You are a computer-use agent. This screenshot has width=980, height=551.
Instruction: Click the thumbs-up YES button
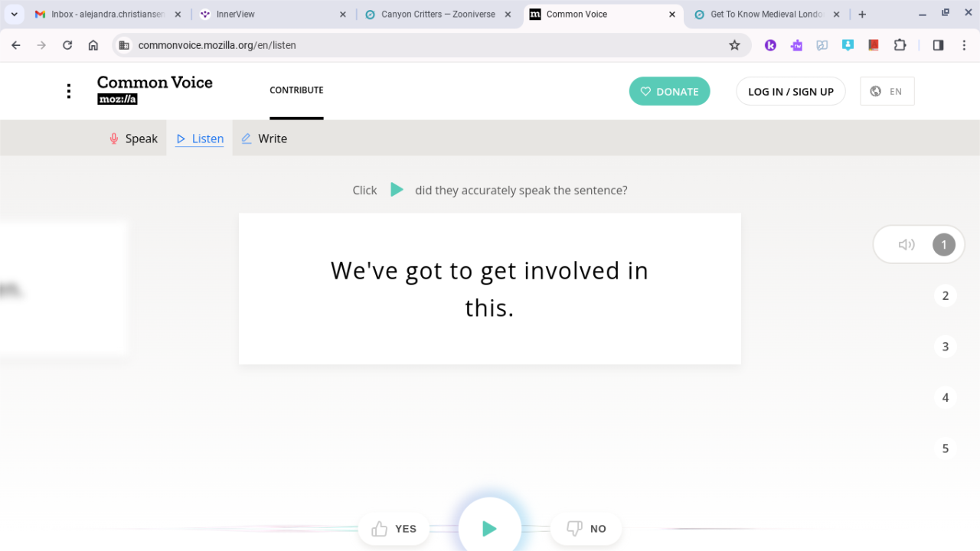394,529
